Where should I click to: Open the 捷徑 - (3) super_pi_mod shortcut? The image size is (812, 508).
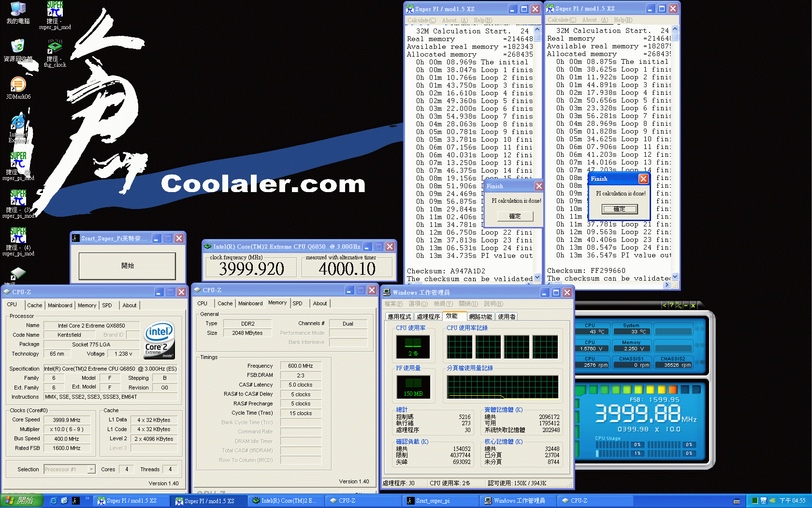pyautogui.click(x=18, y=204)
